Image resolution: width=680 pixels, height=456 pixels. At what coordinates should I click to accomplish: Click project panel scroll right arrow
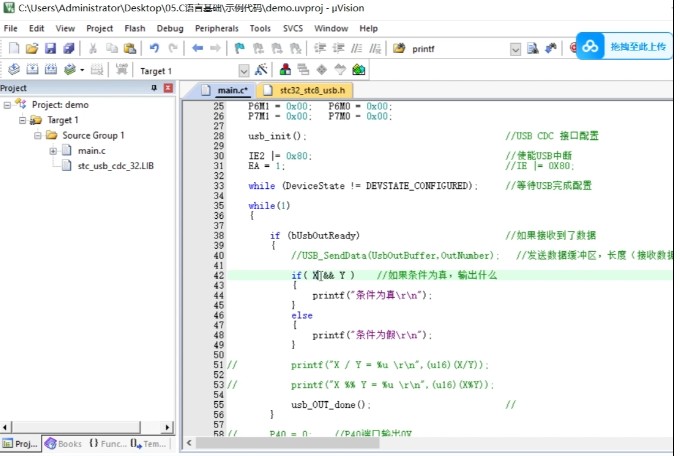pyautogui.click(x=167, y=427)
